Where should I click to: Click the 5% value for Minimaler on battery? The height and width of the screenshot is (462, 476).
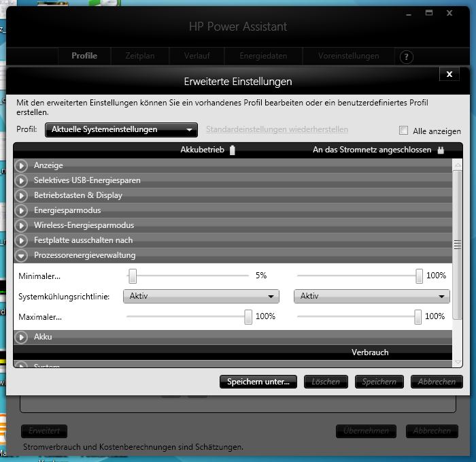coord(261,276)
